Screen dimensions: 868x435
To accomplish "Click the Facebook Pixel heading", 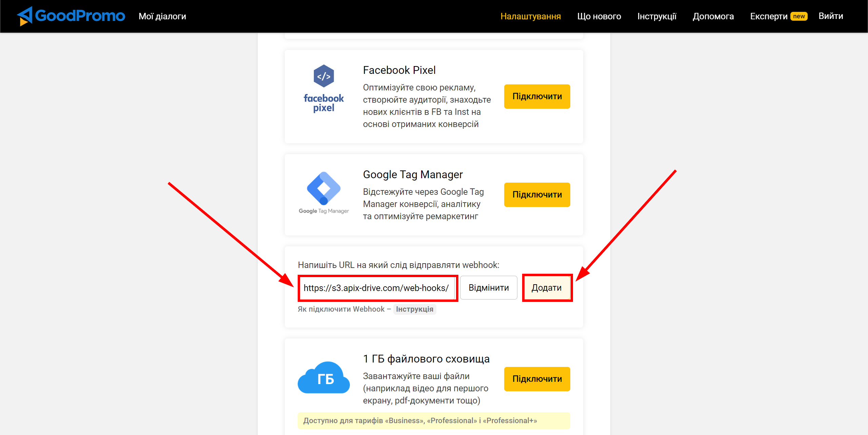I will (x=399, y=70).
